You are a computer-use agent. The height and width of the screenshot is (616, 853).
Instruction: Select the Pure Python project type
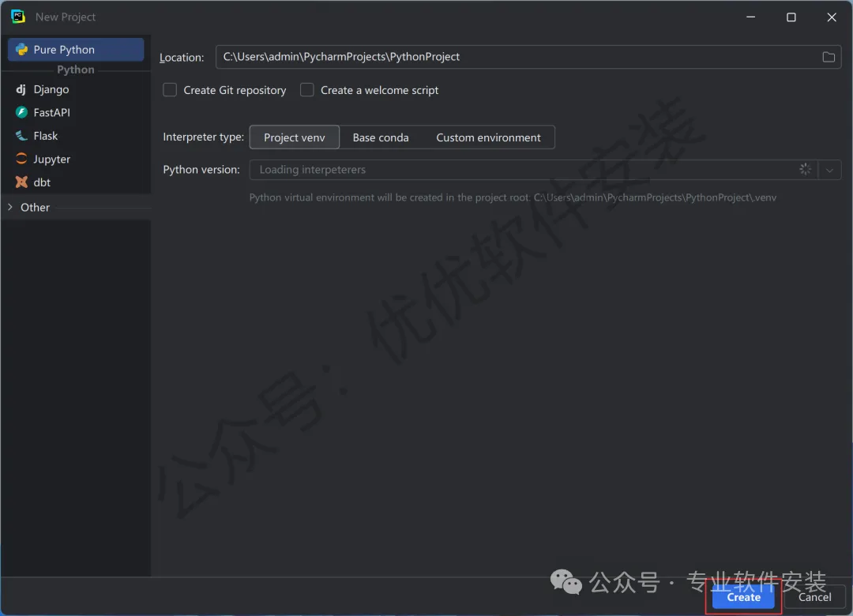(76, 50)
